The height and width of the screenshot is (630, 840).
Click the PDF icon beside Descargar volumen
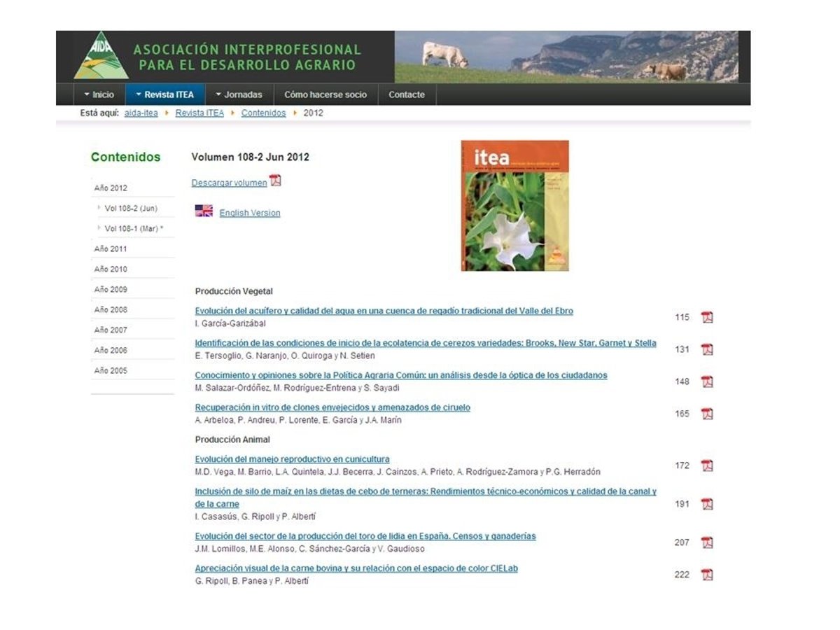click(275, 181)
